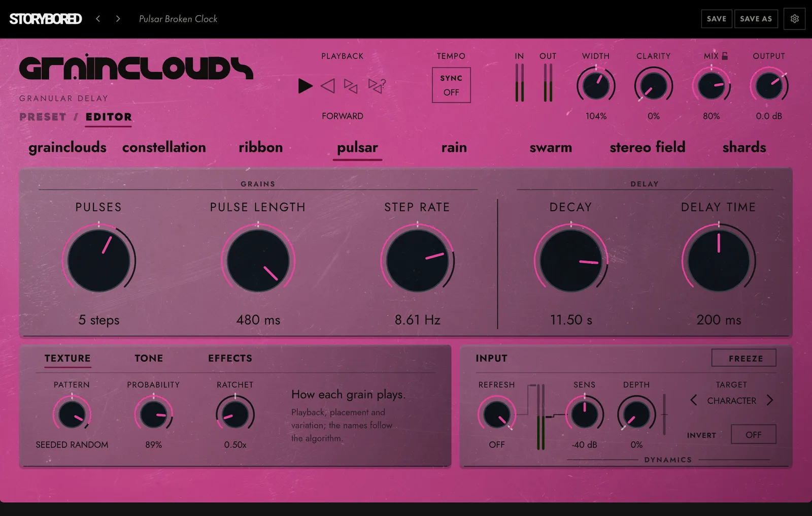Go to next preset arrow
Viewport: 812px width, 516px height.
tap(118, 19)
